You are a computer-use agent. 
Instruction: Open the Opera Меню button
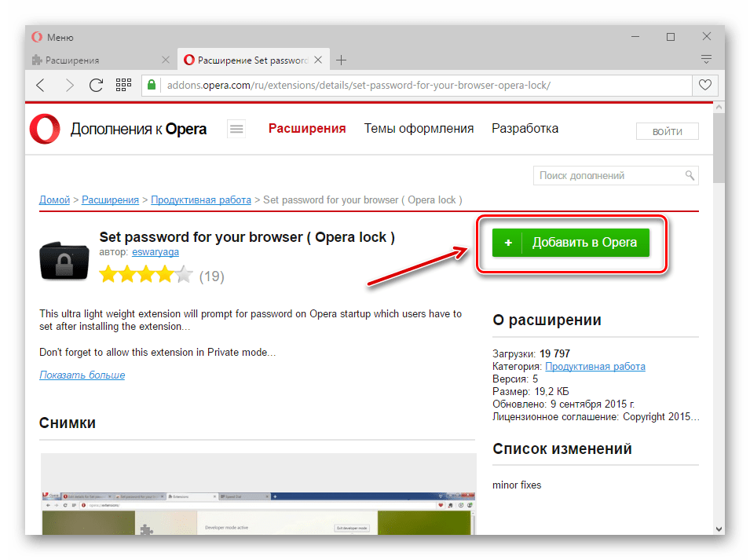coord(53,37)
